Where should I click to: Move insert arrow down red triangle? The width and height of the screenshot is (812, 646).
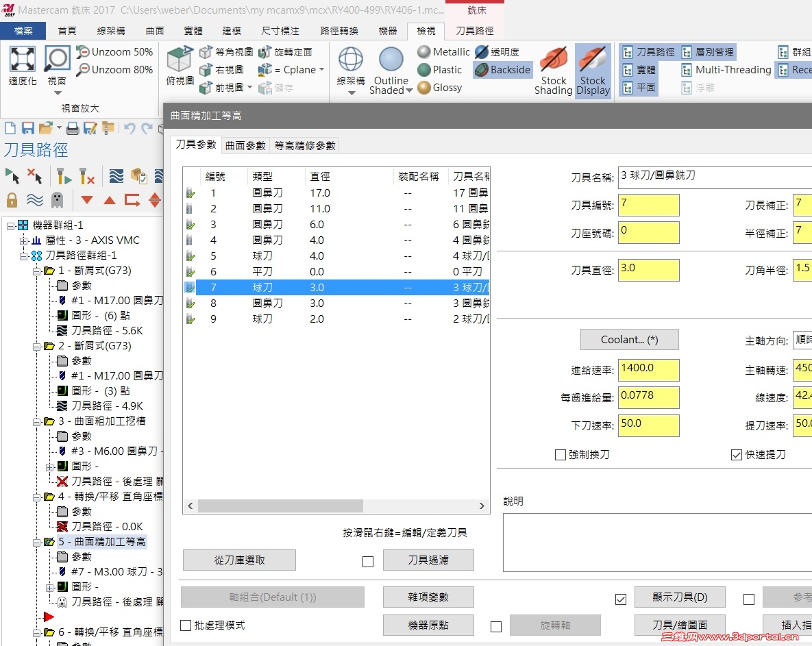pyautogui.click(x=87, y=200)
